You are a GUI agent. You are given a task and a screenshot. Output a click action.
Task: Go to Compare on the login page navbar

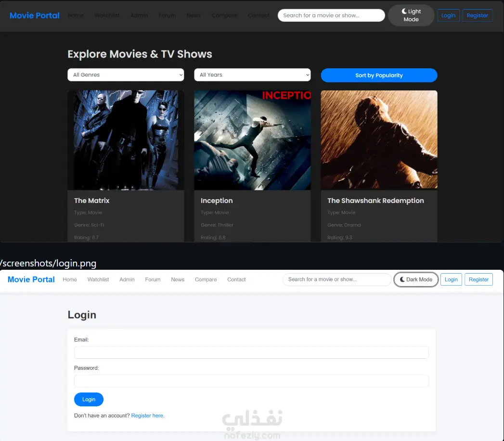pos(206,279)
